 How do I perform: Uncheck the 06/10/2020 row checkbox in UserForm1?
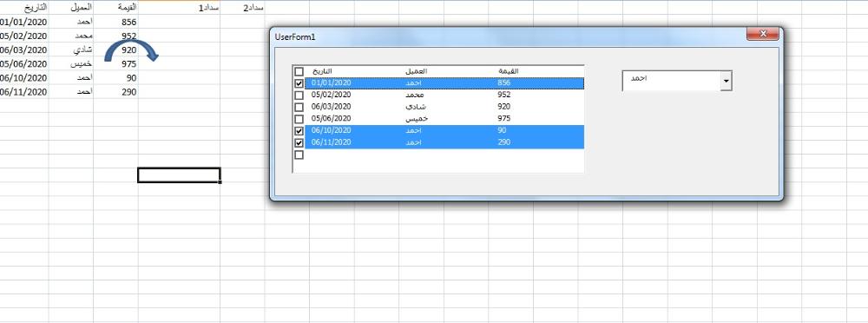click(299, 131)
